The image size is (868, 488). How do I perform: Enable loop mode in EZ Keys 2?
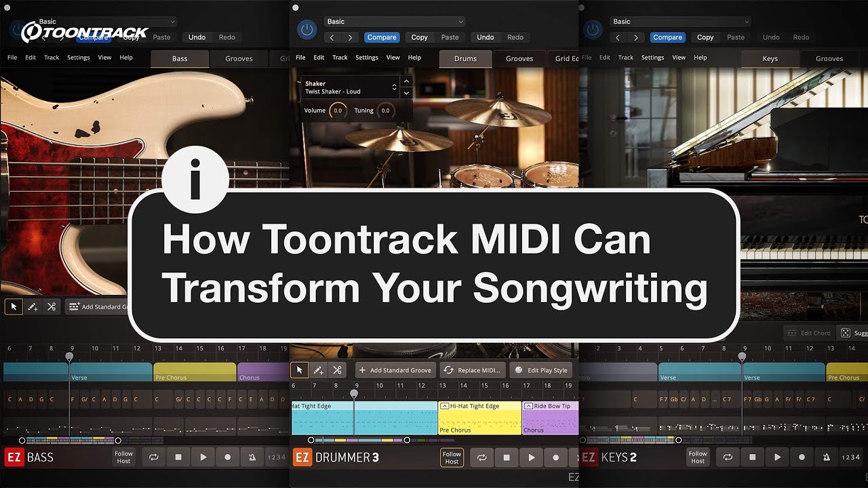tap(728, 457)
